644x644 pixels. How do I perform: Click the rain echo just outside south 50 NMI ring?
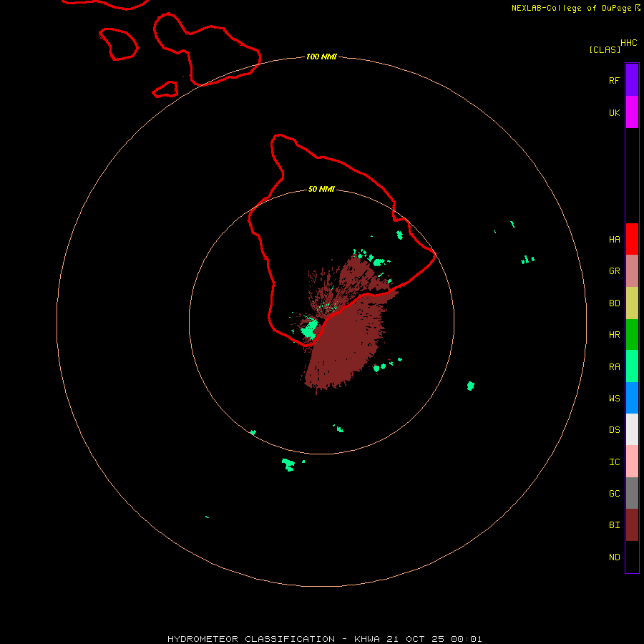288,464
